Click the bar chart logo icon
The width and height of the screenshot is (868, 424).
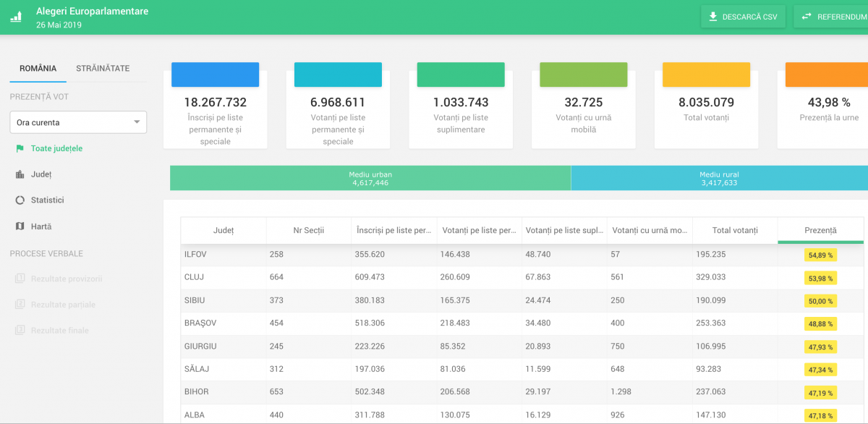tap(16, 16)
